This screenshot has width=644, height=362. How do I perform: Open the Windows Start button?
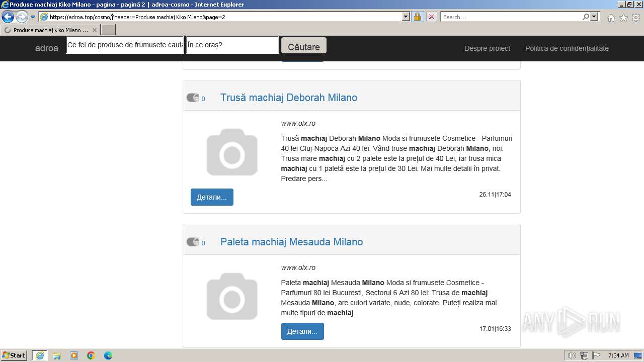coord(14,355)
